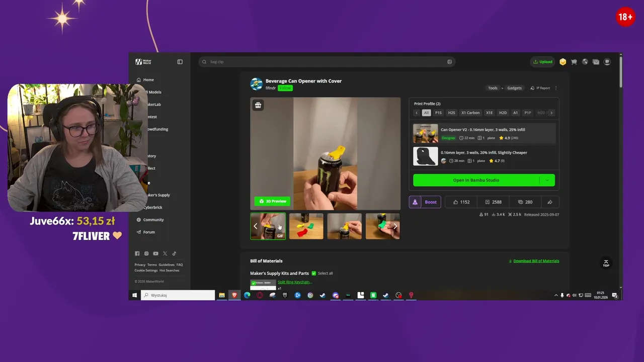644x362 pixels.
Task: Select the H2D printer tab
Action: tap(503, 113)
